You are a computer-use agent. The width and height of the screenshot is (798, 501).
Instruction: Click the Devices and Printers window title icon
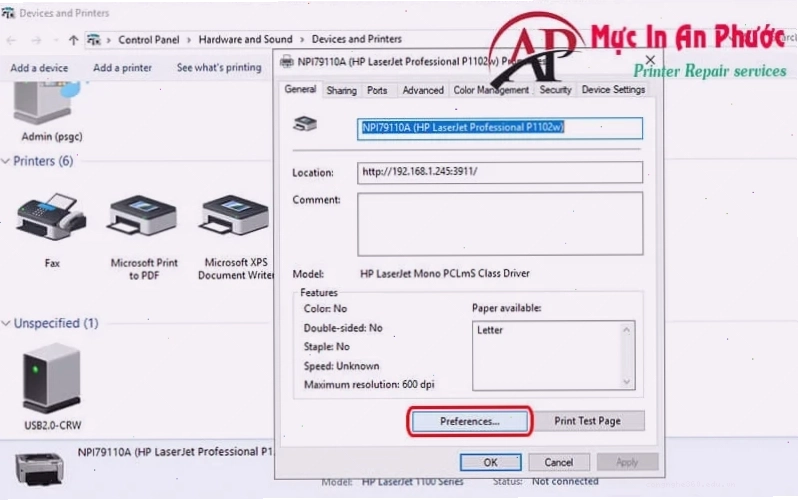point(8,13)
